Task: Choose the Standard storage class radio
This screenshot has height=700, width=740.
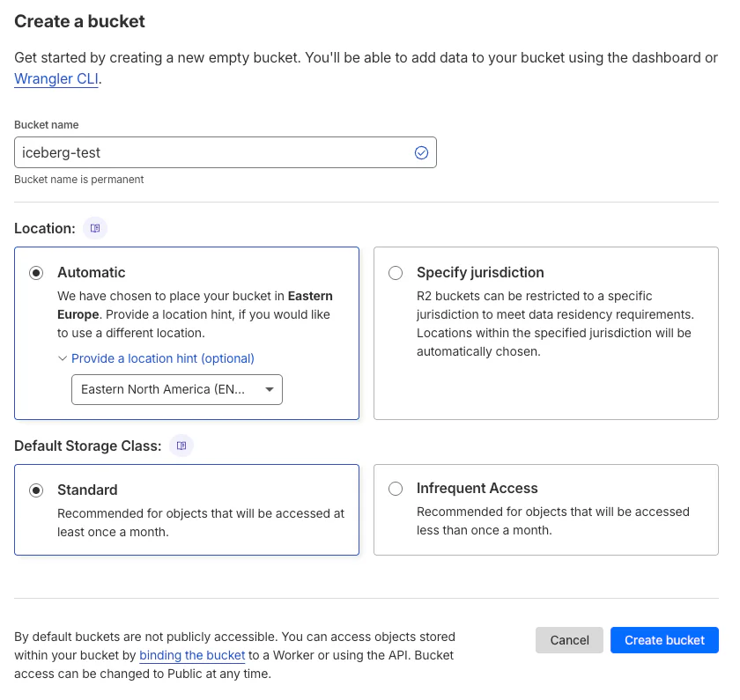Action: [36, 490]
